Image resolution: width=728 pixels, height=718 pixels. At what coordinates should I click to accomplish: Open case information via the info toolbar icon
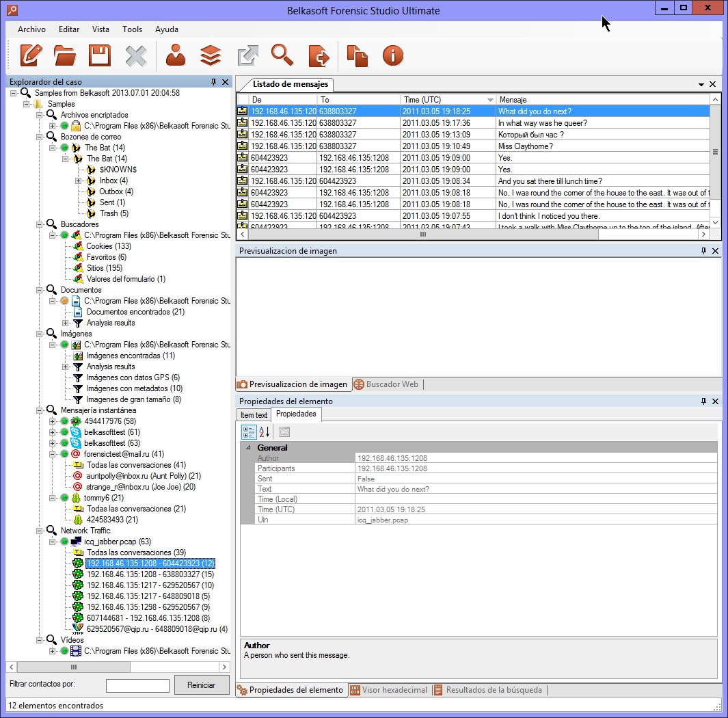[x=392, y=55]
